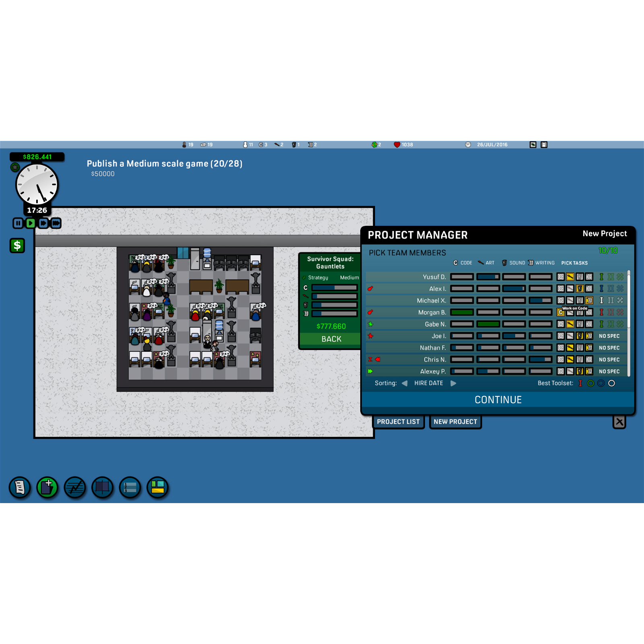This screenshot has height=644, width=644.
Task: Open the statistics graph icon in bottom toolbar
Action: [74, 487]
